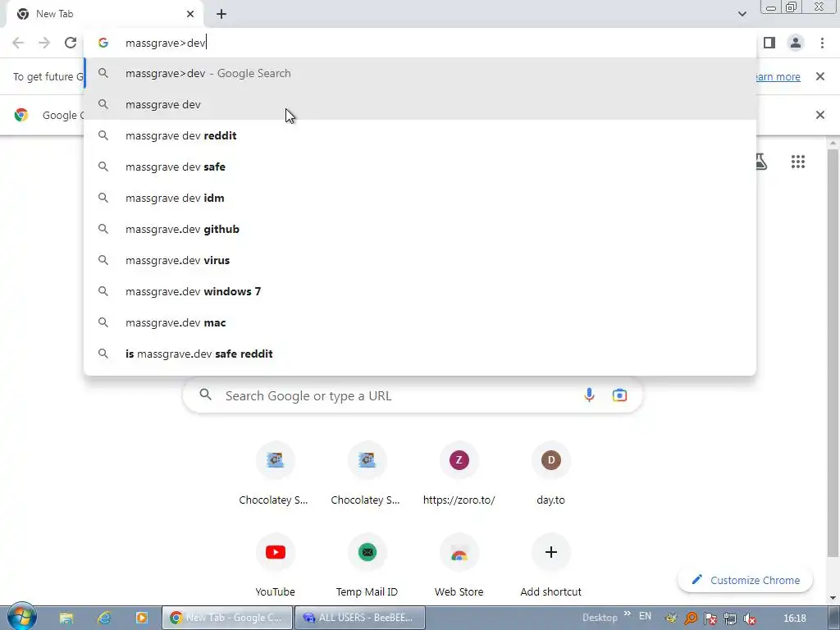Open the first Chocolatey S... shortcut
840x630 pixels.
click(276, 473)
